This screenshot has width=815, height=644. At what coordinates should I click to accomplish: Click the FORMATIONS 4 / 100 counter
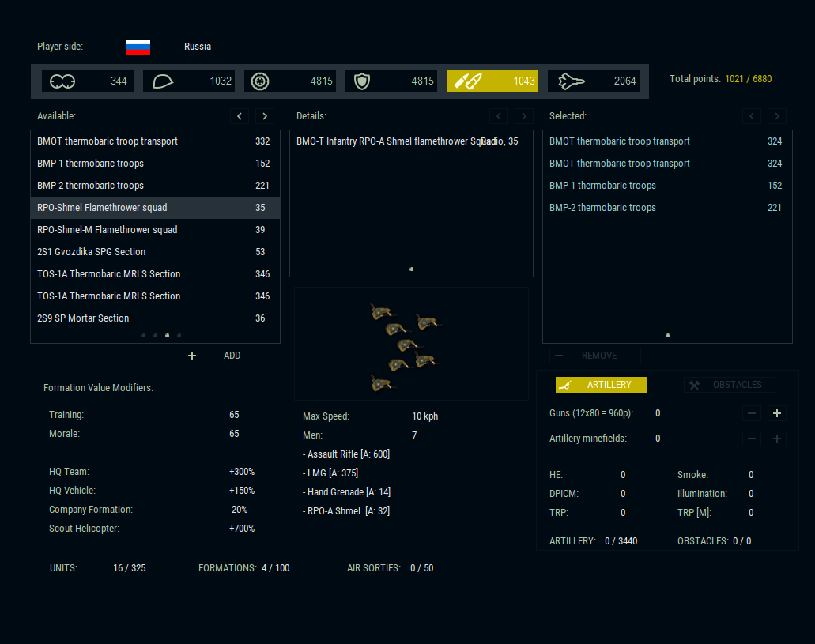[x=243, y=568]
